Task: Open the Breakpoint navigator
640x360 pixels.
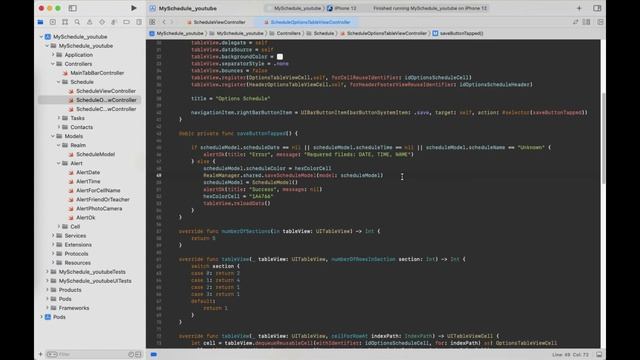Action: coord(127,22)
